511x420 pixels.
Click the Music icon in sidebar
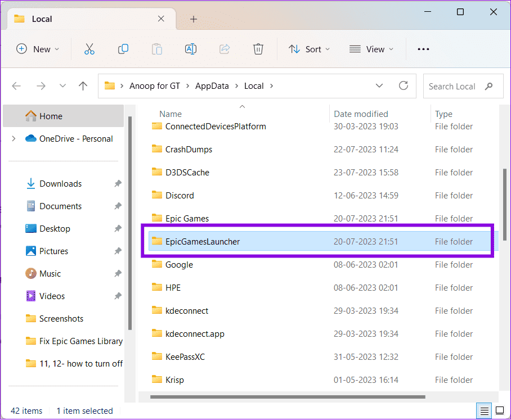point(31,273)
